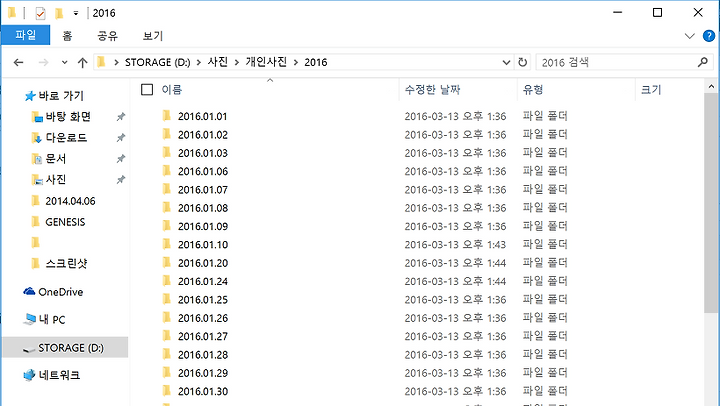Open the 파일 menu tab
This screenshot has width=720, height=406.
pos(25,35)
